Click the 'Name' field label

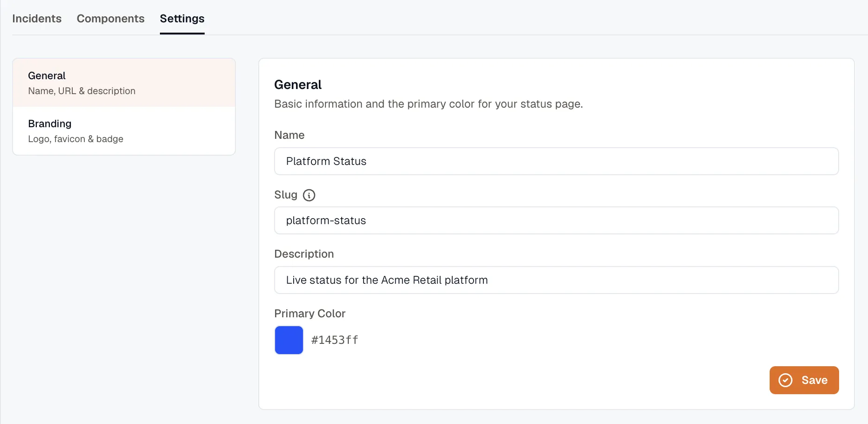[x=289, y=135]
